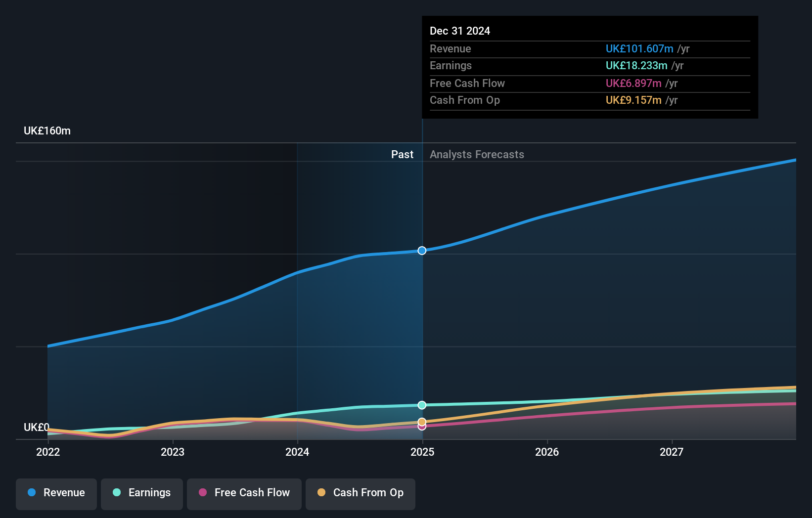The image size is (812, 518).
Task: Click the 2022 x-axis label
Action: coord(48,452)
